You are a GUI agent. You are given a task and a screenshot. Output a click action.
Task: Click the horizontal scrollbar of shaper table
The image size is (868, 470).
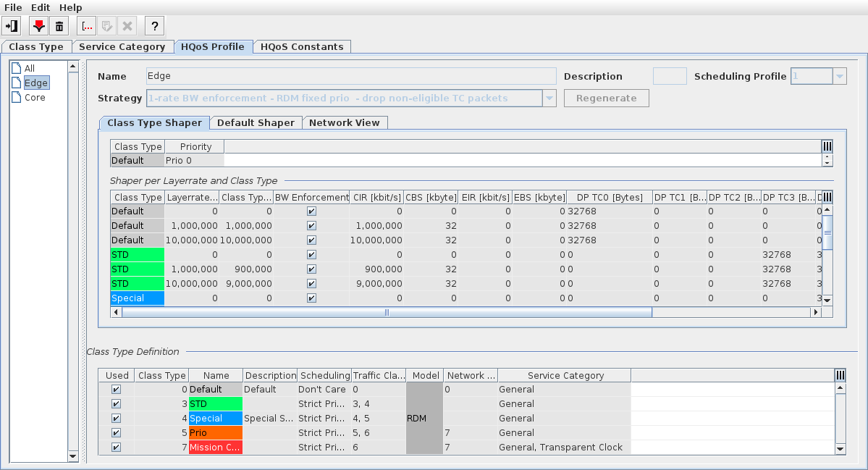coord(387,312)
